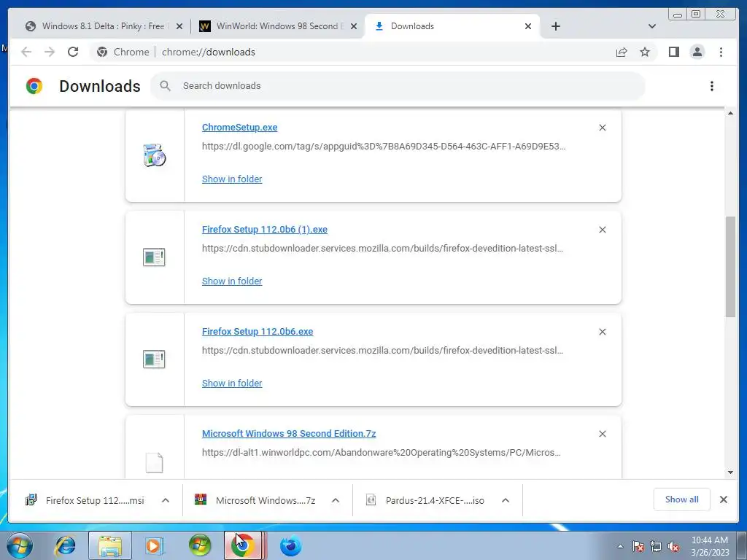Viewport: 747px width, 560px height.
Task: Go forward using the forward arrow
Action: [50, 52]
